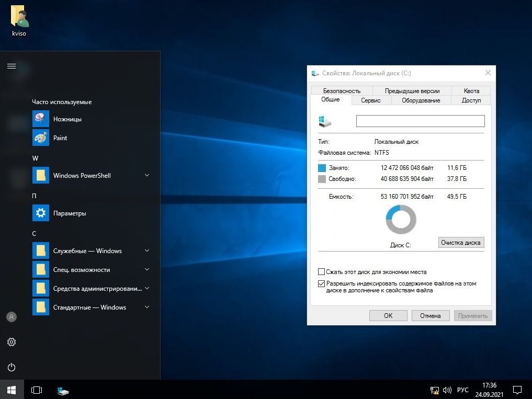Viewport: 532px width, 399px height.
Task: Open Task View on the taskbar
Action: pyautogui.click(x=37, y=390)
